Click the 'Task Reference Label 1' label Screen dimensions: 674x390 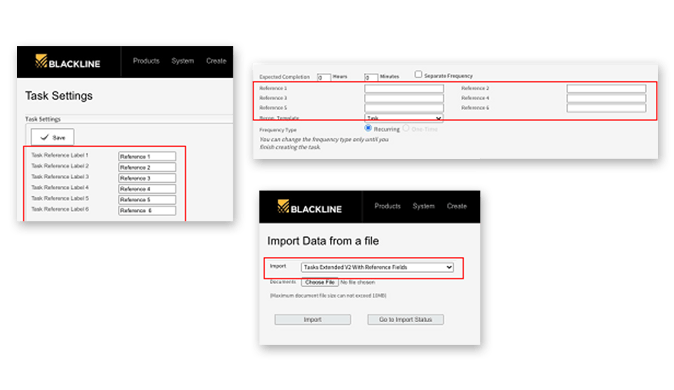pos(60,155)
